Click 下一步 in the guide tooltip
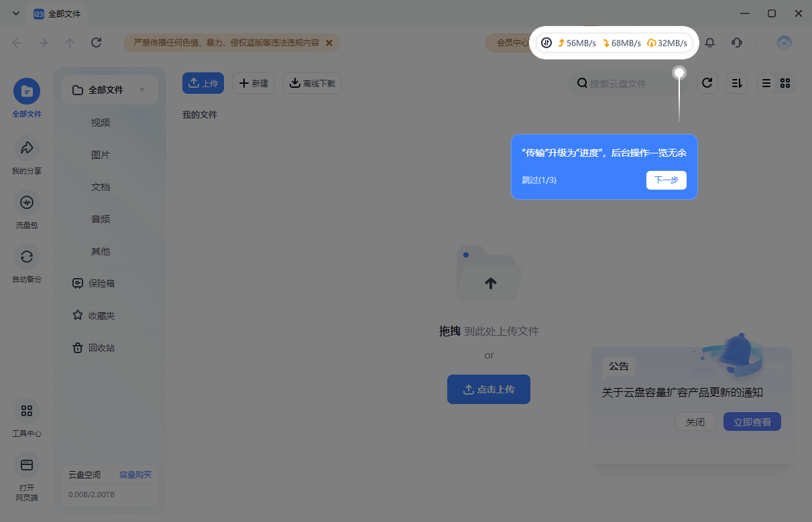The width and height of the screenshot is (812, 522). (x=666, y=180)
